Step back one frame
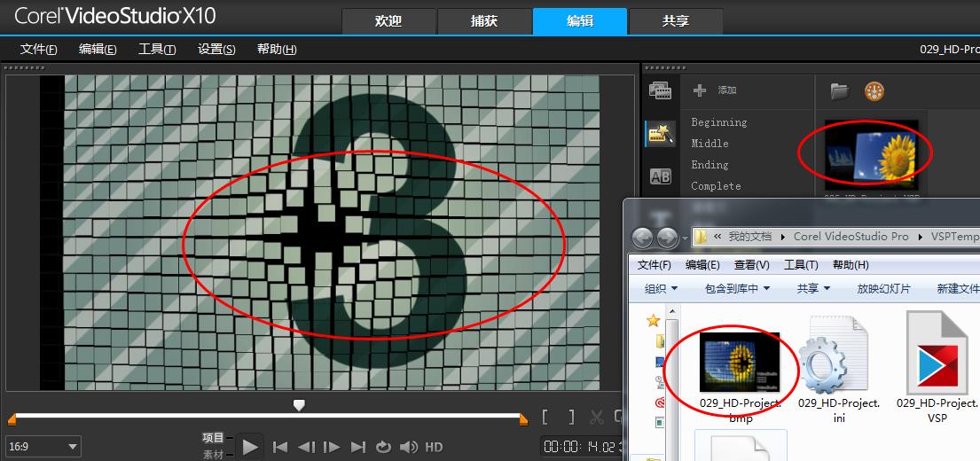 point(306,447)
